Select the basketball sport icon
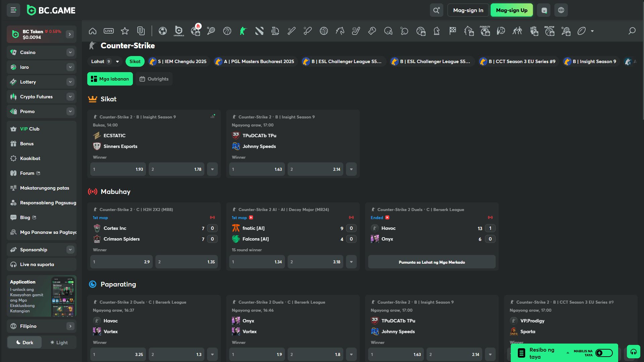 pyautogui.click(x=227, y=31)
